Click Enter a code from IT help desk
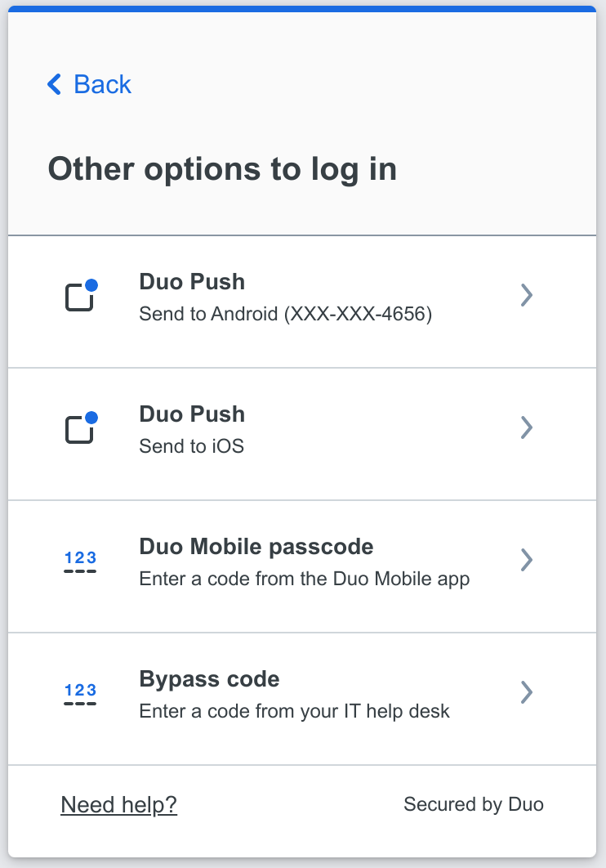The image size is (606, 868). (295, 711)
